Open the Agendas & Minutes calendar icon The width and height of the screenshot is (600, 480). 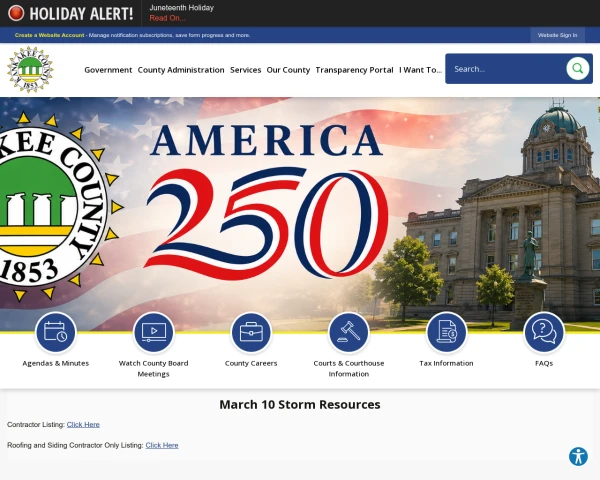coord(56,332)
